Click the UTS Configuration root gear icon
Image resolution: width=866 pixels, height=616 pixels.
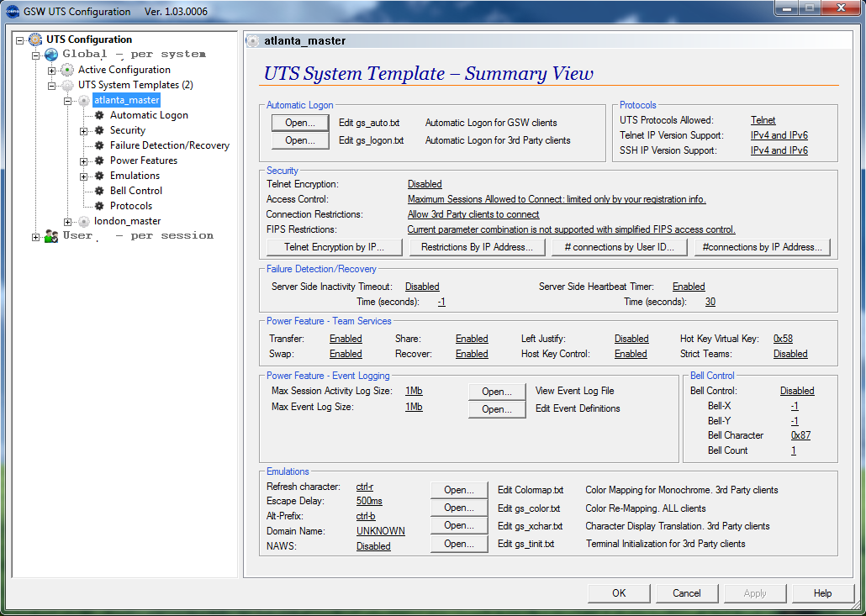34,39
